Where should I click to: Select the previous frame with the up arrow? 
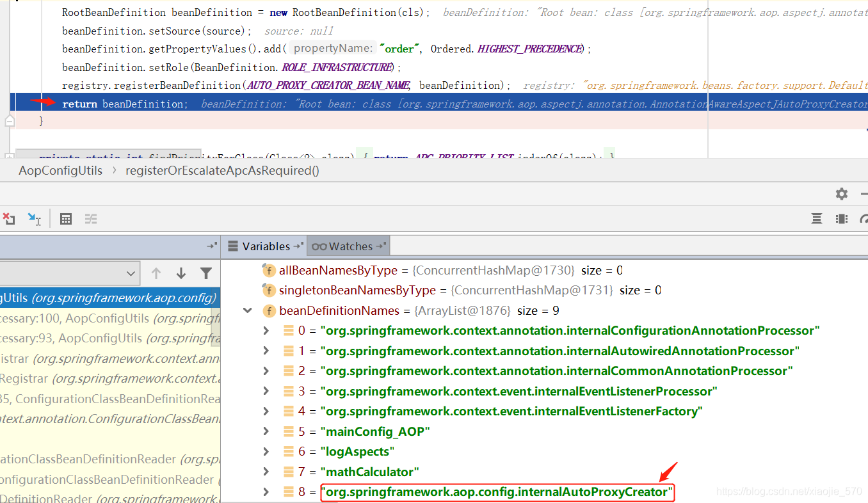point(156,273)
